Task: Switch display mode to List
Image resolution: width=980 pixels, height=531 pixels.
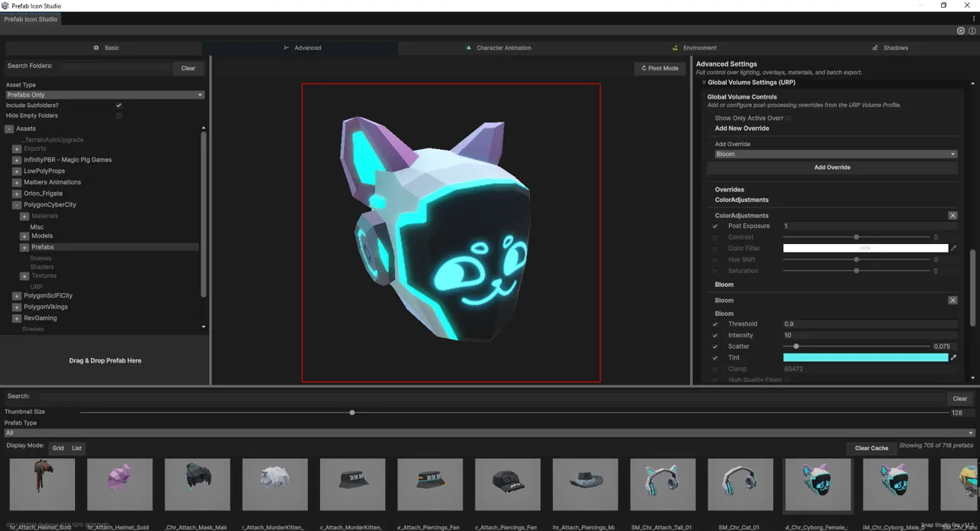Action: click(77, 448)
